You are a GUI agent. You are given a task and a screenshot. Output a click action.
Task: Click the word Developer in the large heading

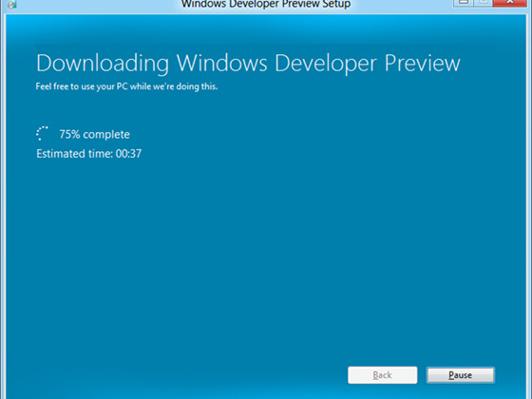click(x=326, y=64)
